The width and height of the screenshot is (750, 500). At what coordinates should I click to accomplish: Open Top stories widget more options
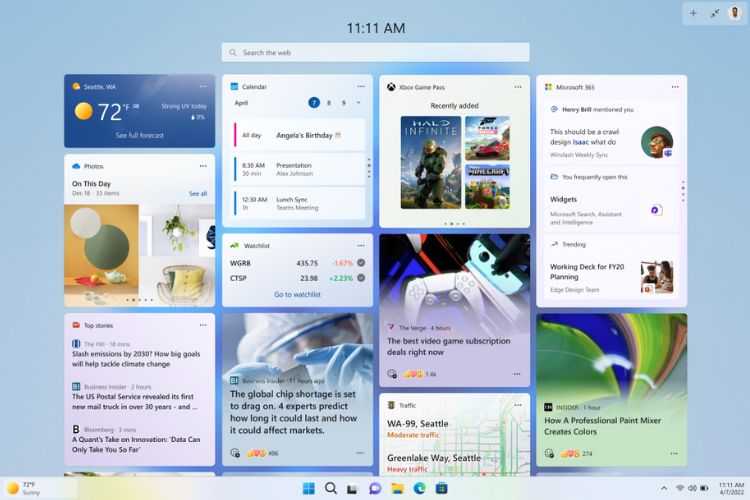pos(203,325)
